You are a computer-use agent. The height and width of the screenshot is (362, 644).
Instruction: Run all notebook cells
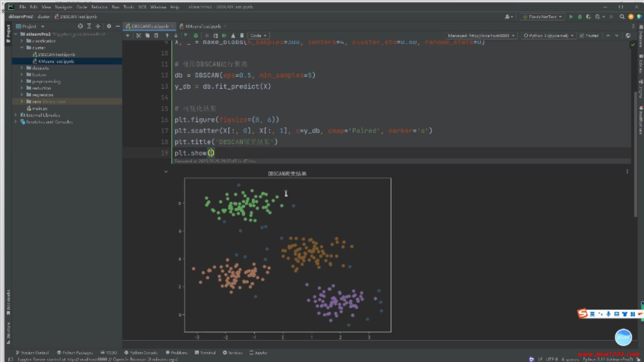(x=224, y=36)
